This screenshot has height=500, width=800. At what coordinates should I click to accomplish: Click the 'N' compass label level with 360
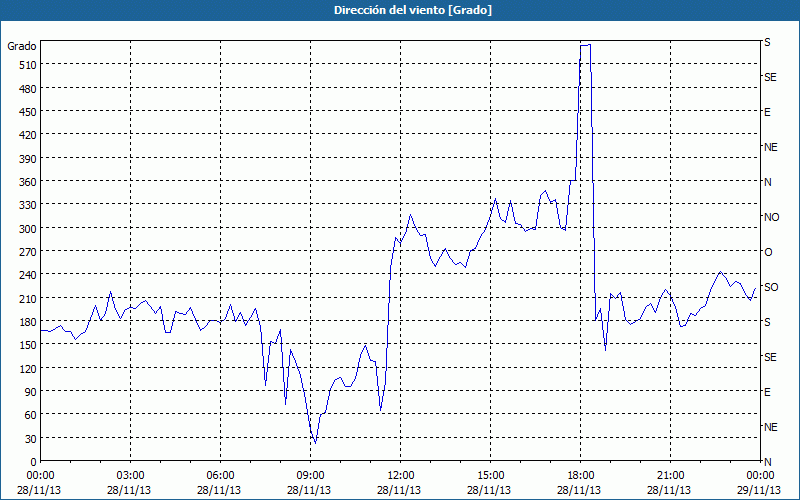(768, 182)
